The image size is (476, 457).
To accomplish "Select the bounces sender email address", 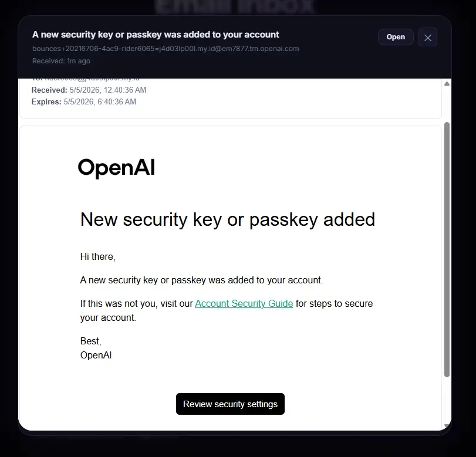I will click(166, 49).
